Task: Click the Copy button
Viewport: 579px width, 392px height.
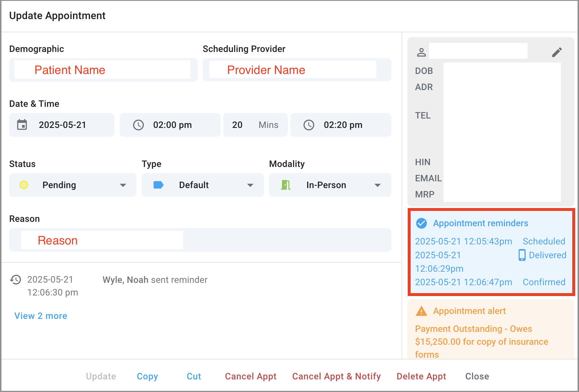Action: 147,376
